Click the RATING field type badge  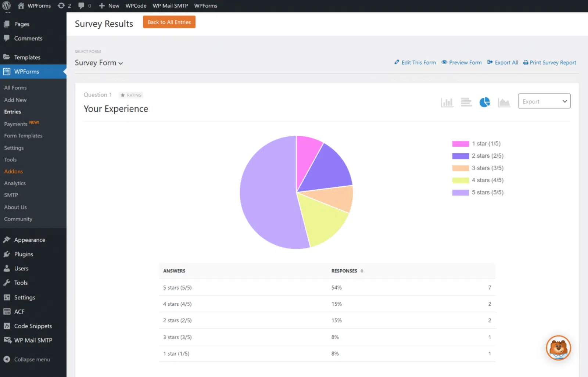point(131,95)
